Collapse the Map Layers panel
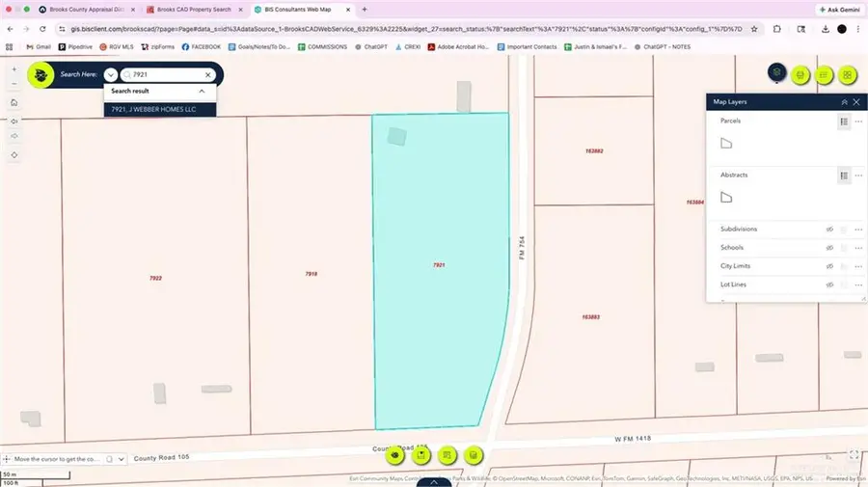Screen dimensions: 868x487 tap(844, 102)
